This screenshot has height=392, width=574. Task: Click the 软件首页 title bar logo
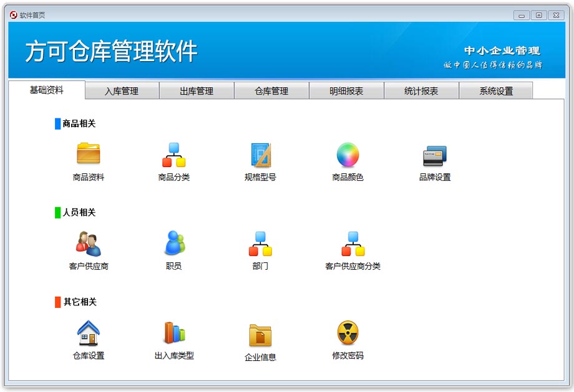coord(14,15)
